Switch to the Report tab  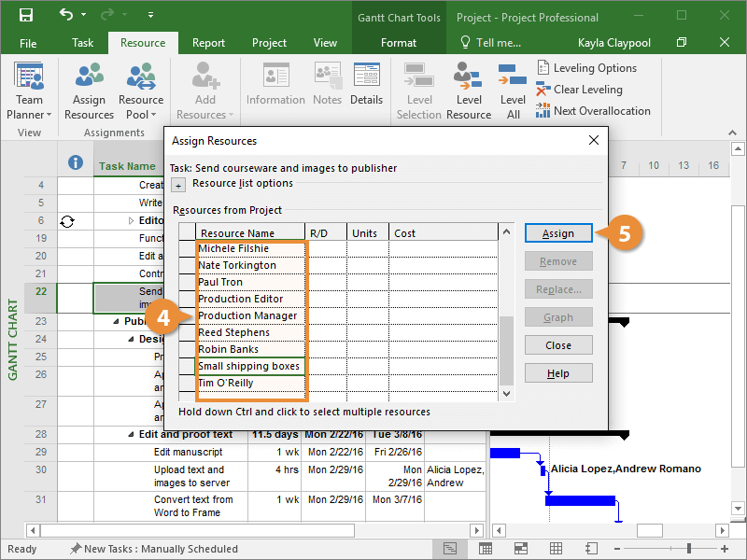click(208, 43)
